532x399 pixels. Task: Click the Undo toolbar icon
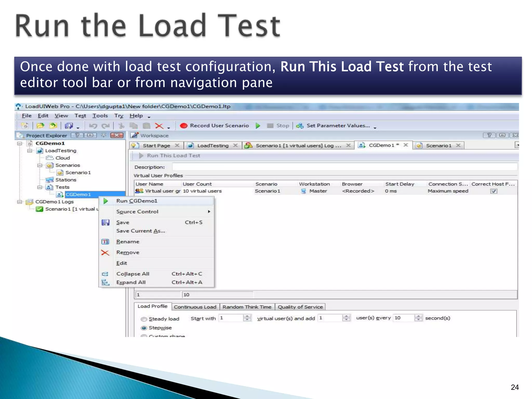tap(93, 126)
